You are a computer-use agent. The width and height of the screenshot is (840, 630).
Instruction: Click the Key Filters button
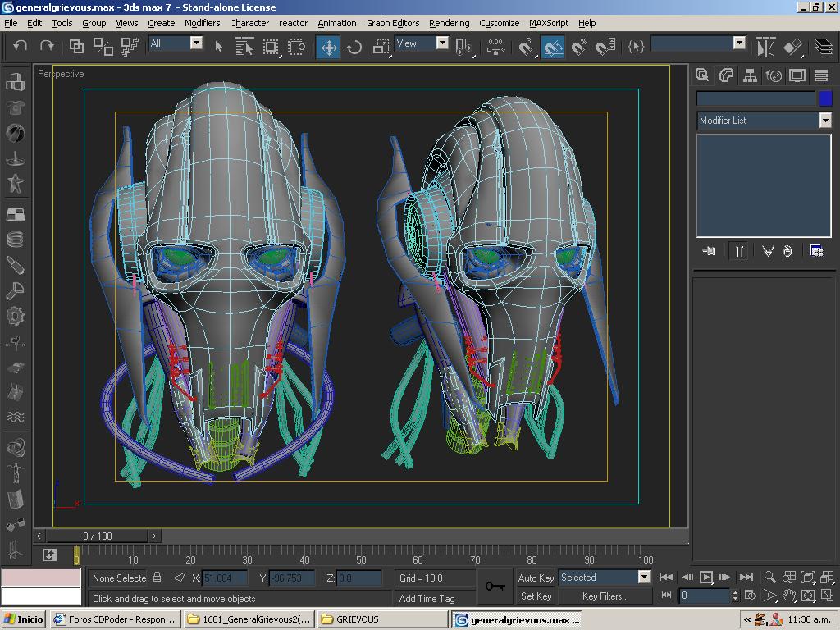click(605, 596)
